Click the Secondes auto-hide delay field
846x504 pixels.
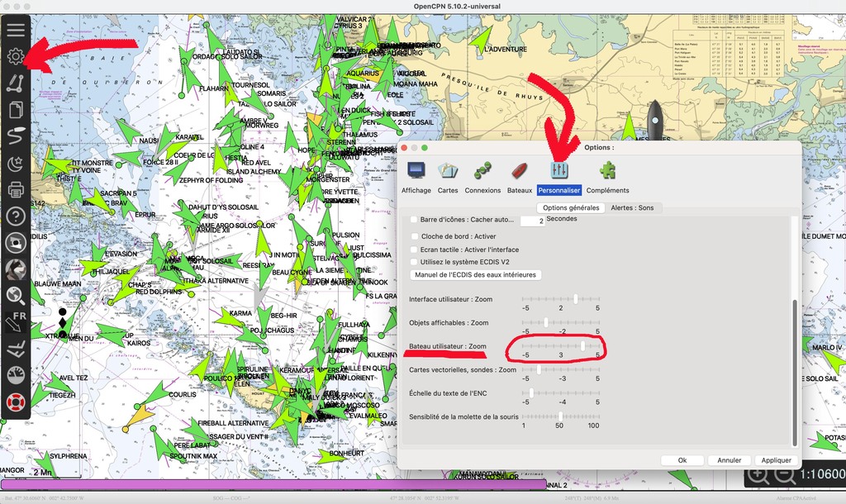pyautogui.click(x=533, y=221)
